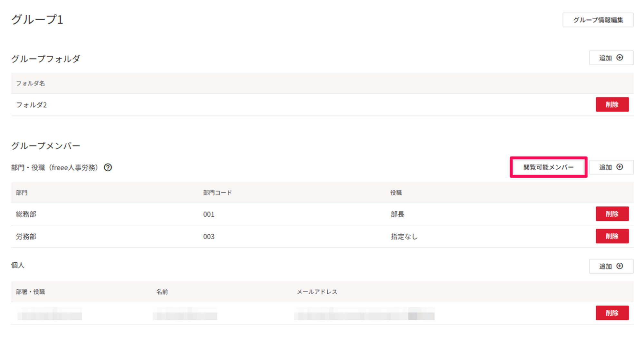Select the フォルダ2 folder name
The image size is (644, 338).
[x=32, y=105]
